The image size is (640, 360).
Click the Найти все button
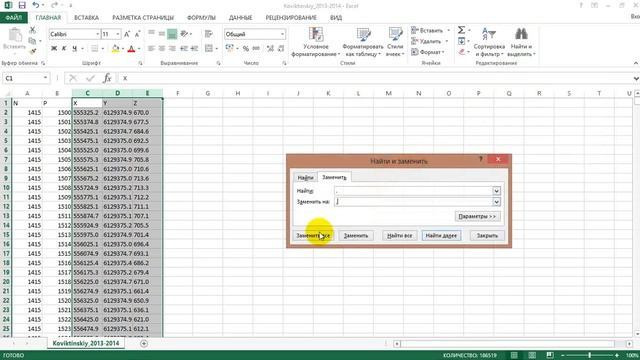click(400, 236)
